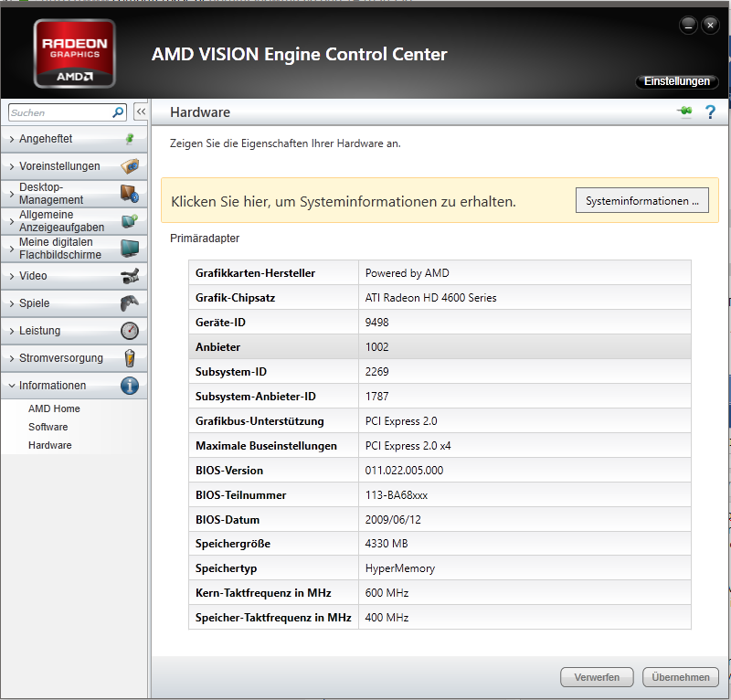Open the AMD Home page
Screen dimensions: 731x700
point(54,408)
